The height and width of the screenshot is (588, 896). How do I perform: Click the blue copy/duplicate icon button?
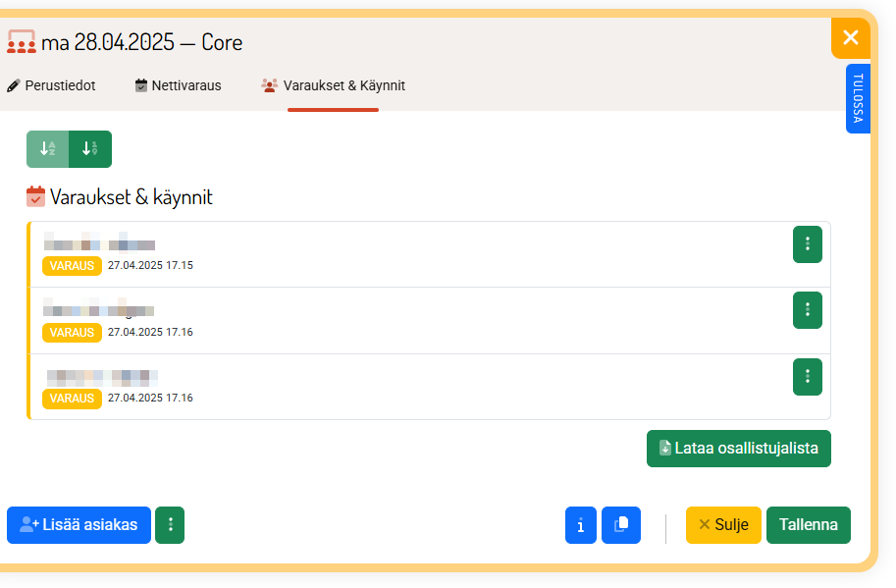click(621, 525)
